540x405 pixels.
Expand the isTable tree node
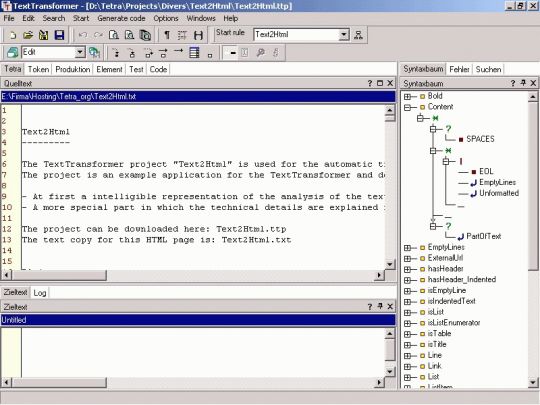point(407,334)
